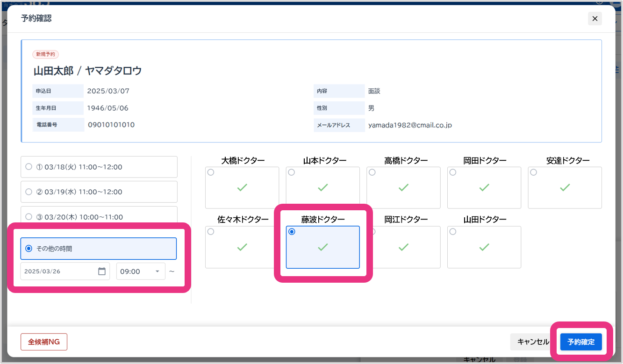Select the 03/18(火) 11:00~12:00 option

pyautogui.click(x=29, y=167)
